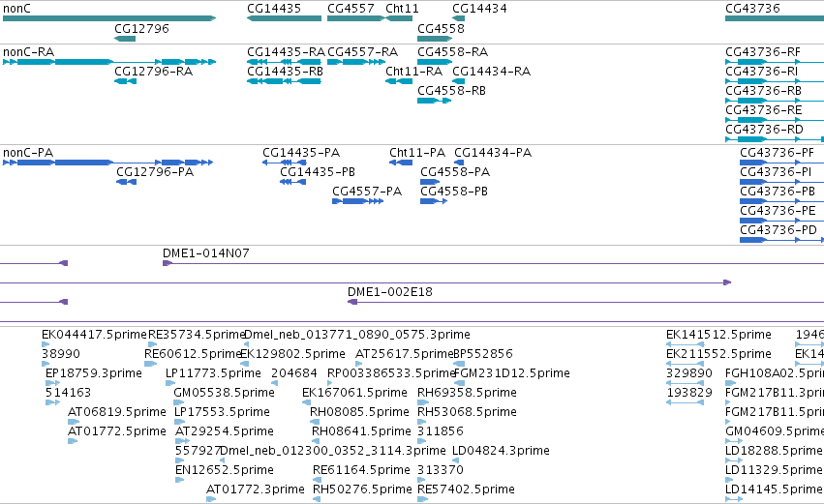Open protein CG43736-PD label

(x=778, y=230)
